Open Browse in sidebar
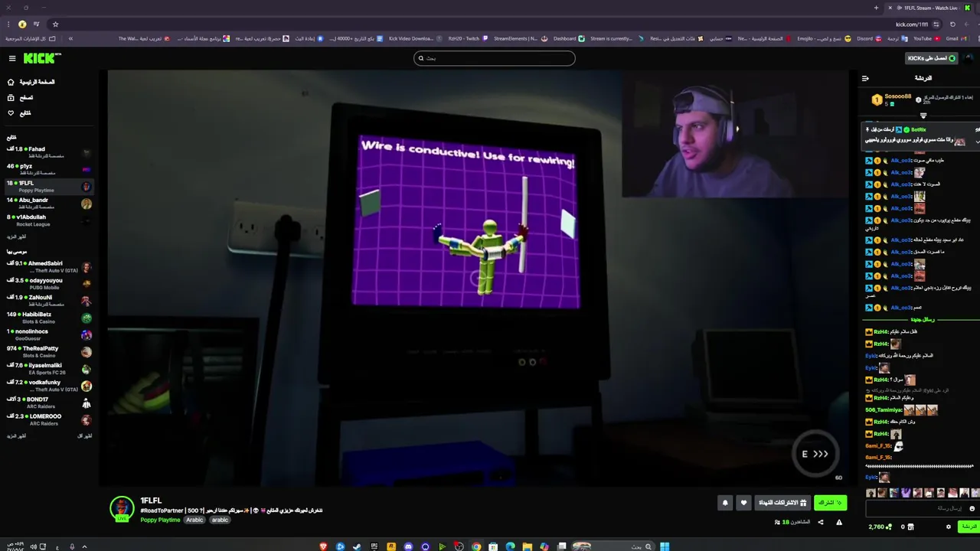Image resolution: width=980 pixels, height=551 pixels. [20, 97]
